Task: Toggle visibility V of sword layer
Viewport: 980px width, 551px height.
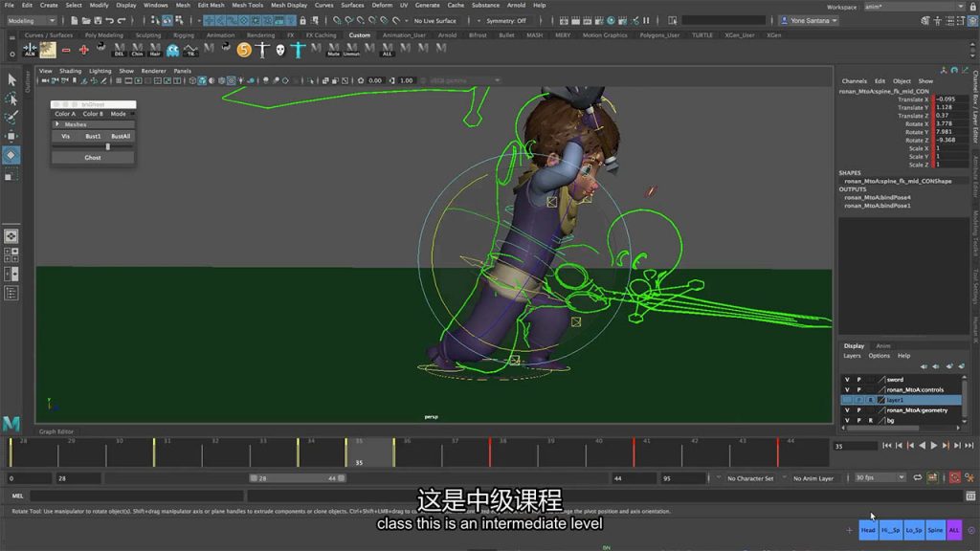Action: click(x=848, y=379)
